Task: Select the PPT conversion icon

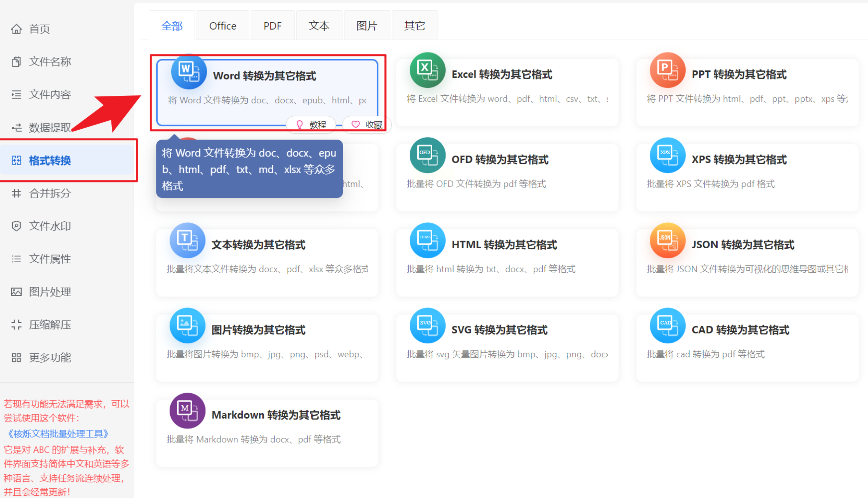Action: click(667, 70)
